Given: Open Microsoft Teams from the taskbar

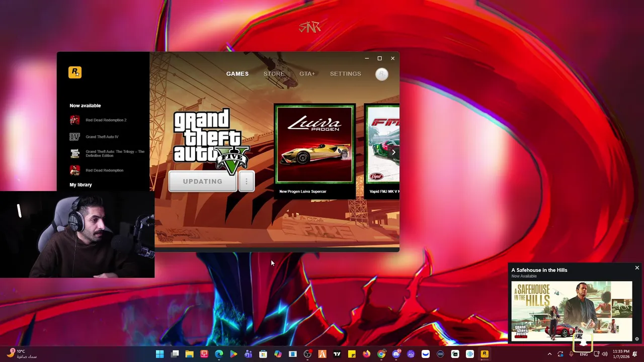Looking at the screenshot, I should (x=248, y=354).
